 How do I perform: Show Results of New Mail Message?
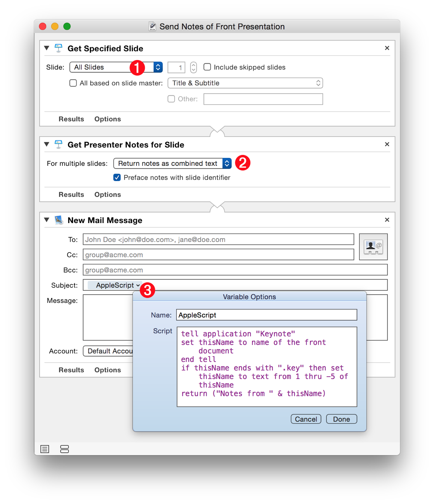pyautogui.click(x=71, y=370)
